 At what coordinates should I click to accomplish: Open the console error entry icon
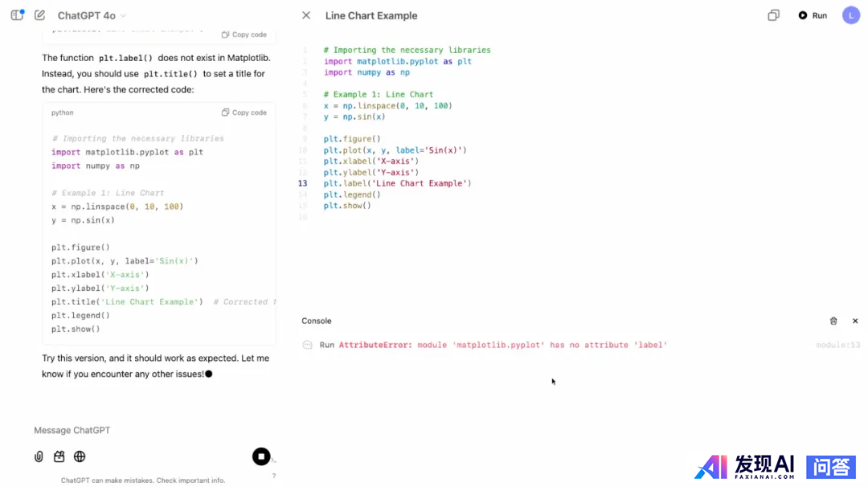pos(307,345)
